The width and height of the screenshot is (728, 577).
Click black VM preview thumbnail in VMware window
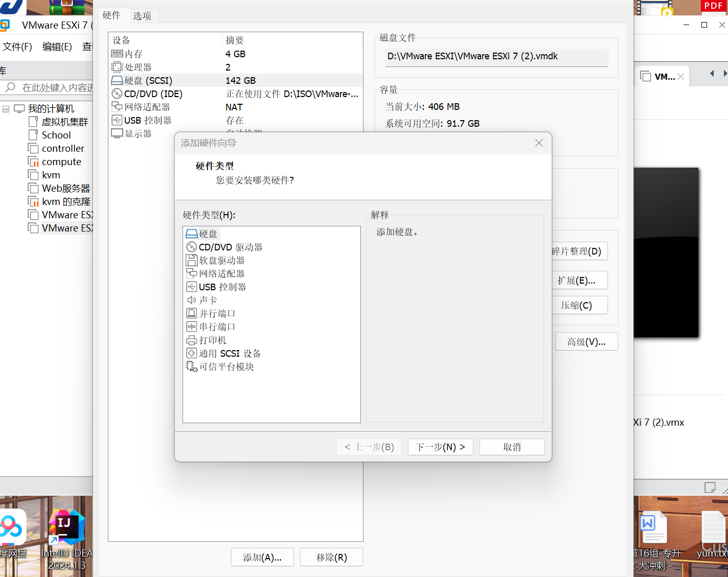666,252
